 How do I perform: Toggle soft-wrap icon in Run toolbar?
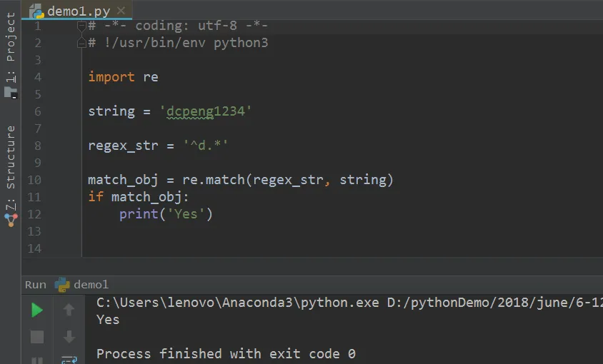(69, 360)
